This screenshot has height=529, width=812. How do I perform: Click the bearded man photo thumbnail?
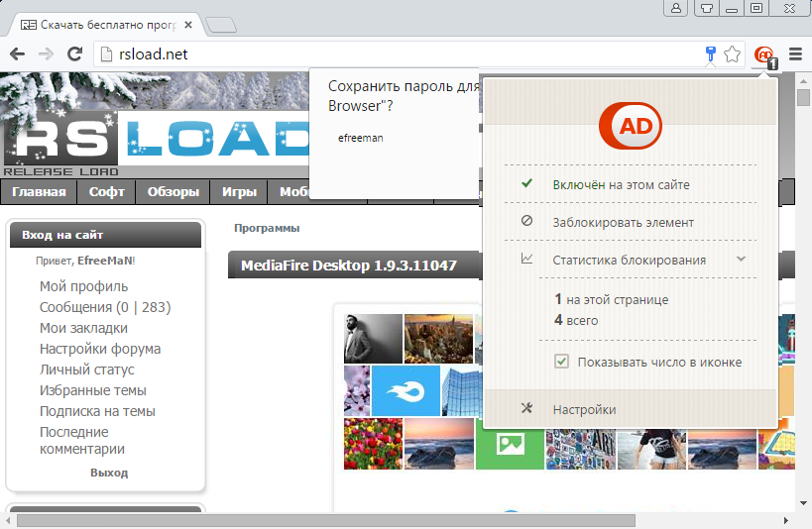373,339
